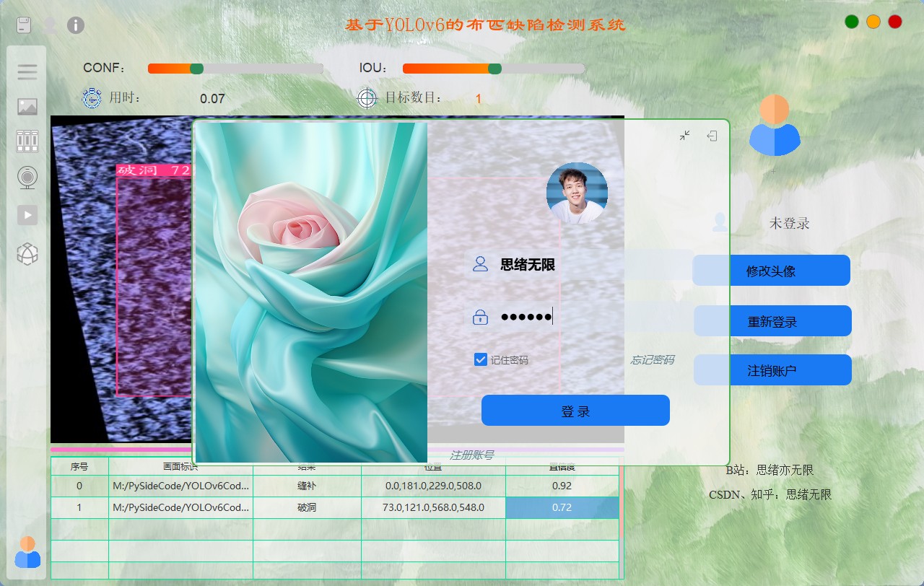Select the 置信度 column header
924x586 pixels.
(x=562, y=466)
